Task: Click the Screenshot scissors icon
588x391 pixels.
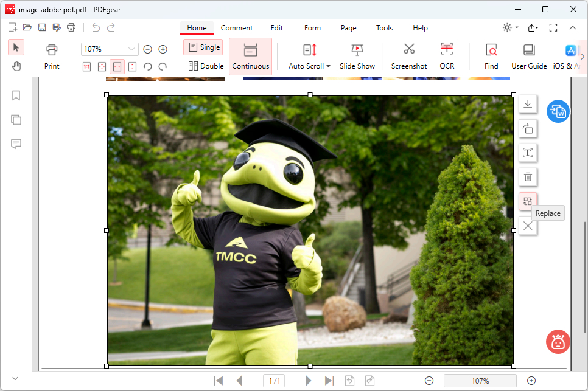Action: coord(409,50)
